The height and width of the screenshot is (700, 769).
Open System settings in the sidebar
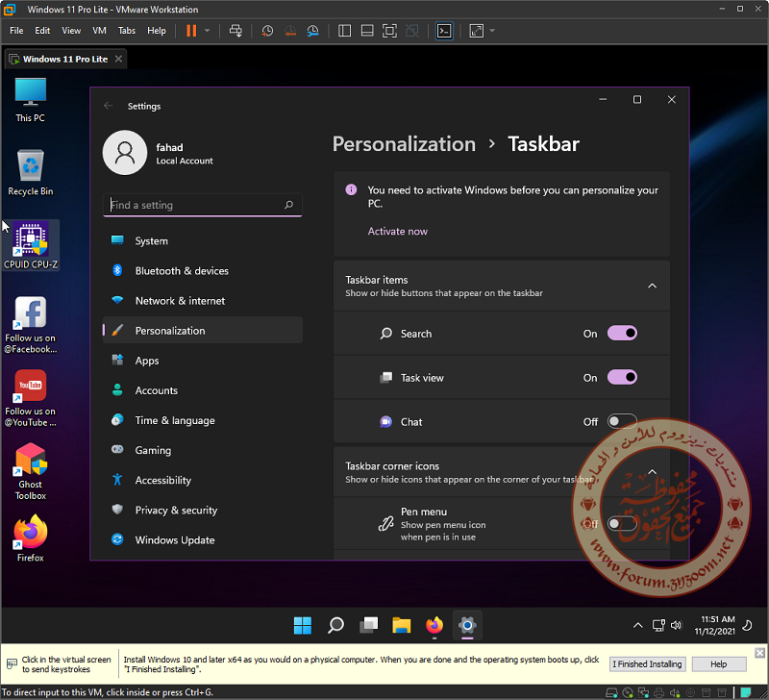[x=203, y=240]
